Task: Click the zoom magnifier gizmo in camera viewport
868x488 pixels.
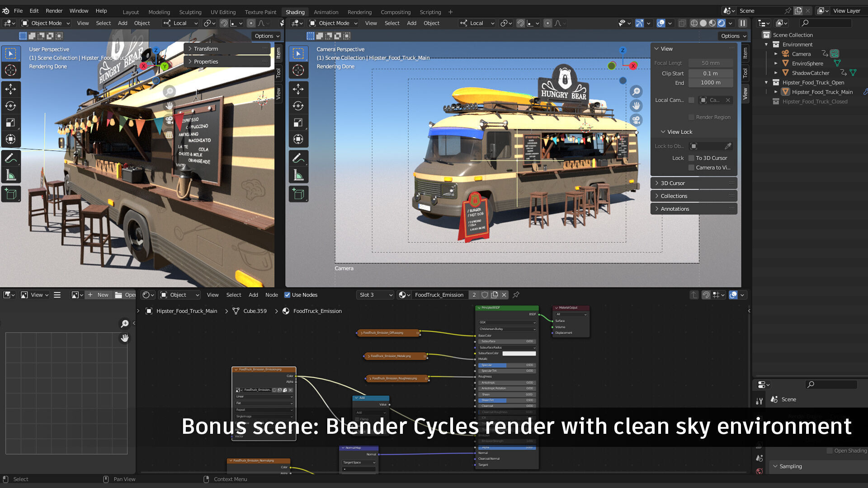Action: pyautogui.click(x=636, y=91)
